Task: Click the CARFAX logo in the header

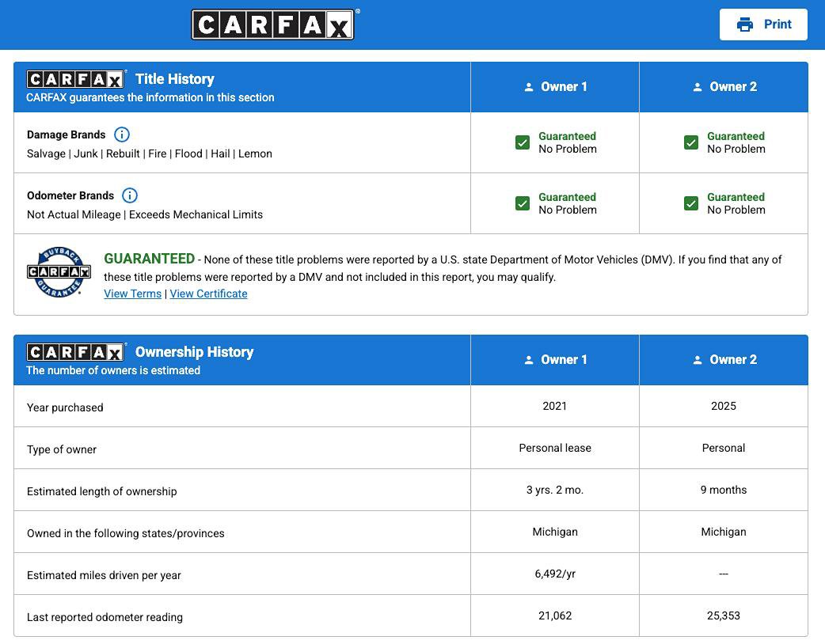Action: (x=273, y=25)
